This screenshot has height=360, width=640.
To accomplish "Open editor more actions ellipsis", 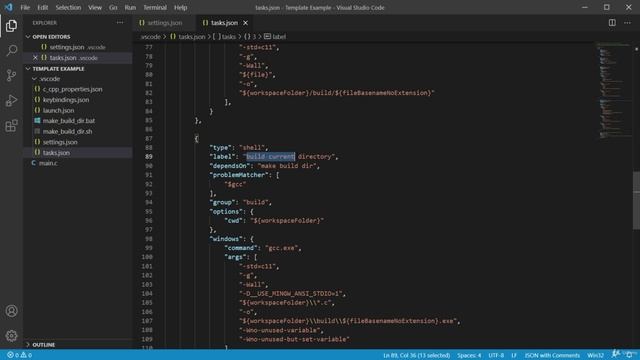I will click(x=627, y=23).
